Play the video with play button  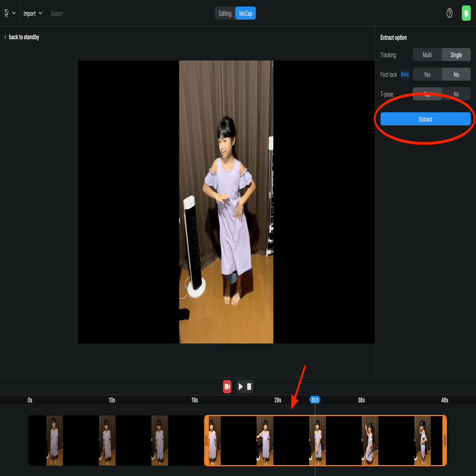(241, 387)
